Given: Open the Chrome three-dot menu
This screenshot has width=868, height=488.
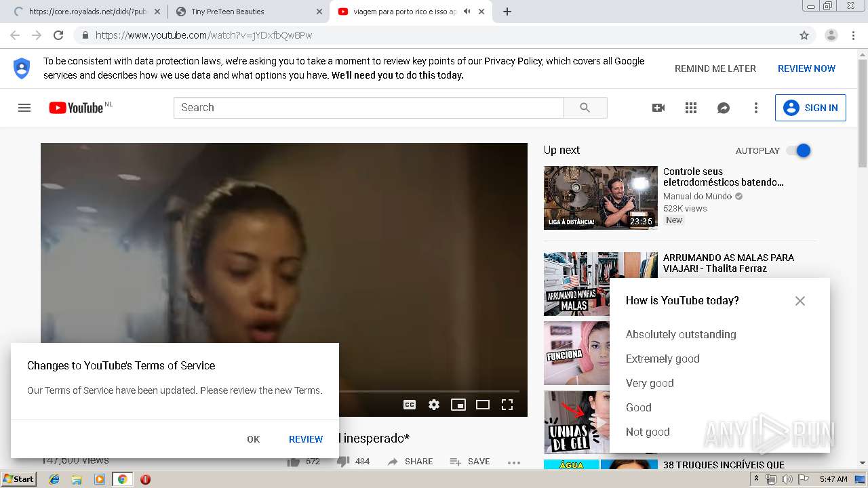Looking at the screenshot, I should pos(853,35).
